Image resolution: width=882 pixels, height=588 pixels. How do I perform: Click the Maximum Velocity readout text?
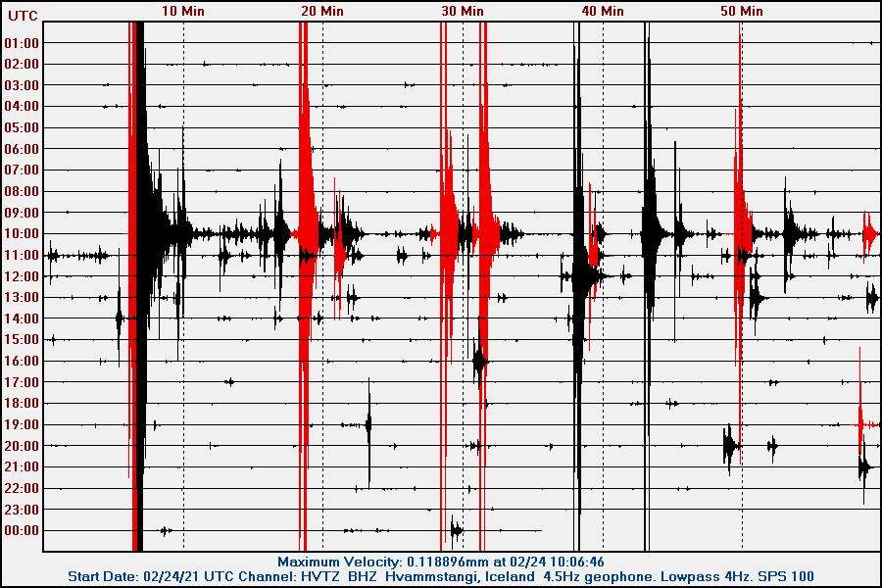(440, 562)
